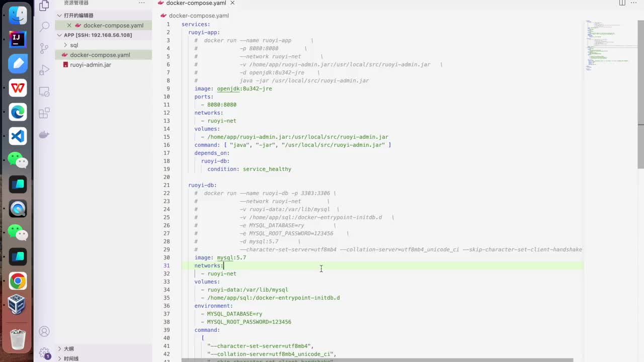Close the docker-compose.yaml editor tab
Image resolution: width=644 pixels, height=362 pixels.
232,3
